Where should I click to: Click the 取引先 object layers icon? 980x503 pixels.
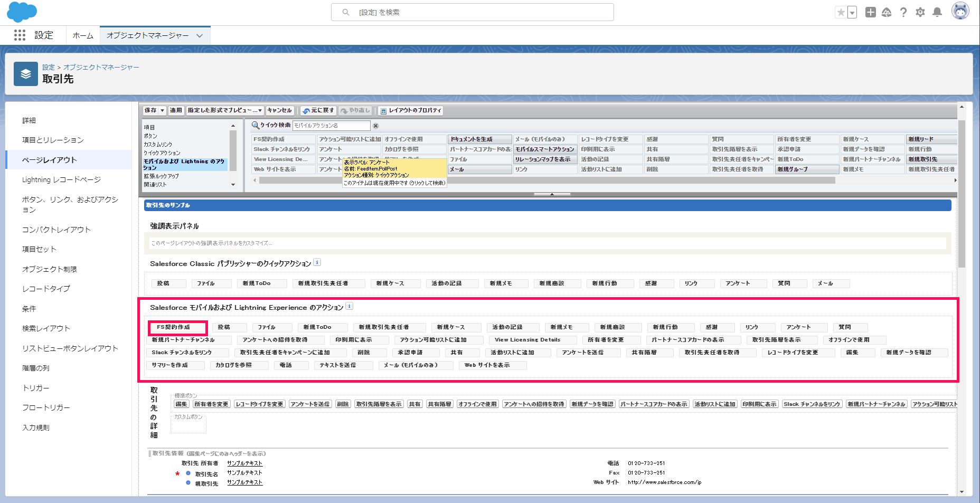[26, 74]
